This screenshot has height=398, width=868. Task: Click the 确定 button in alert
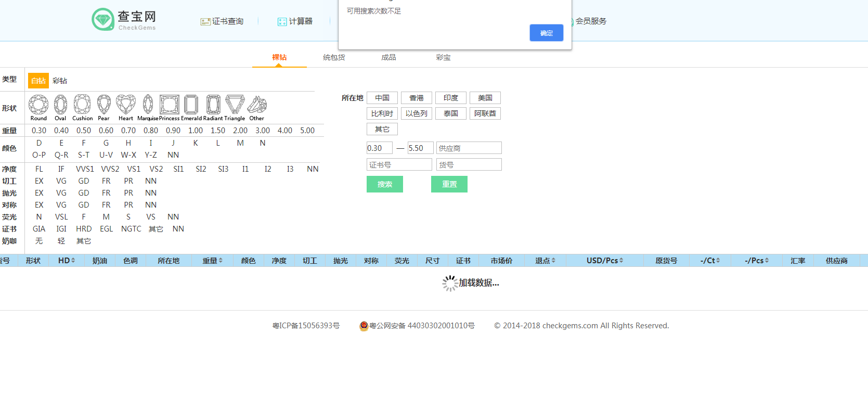point(546,33)
